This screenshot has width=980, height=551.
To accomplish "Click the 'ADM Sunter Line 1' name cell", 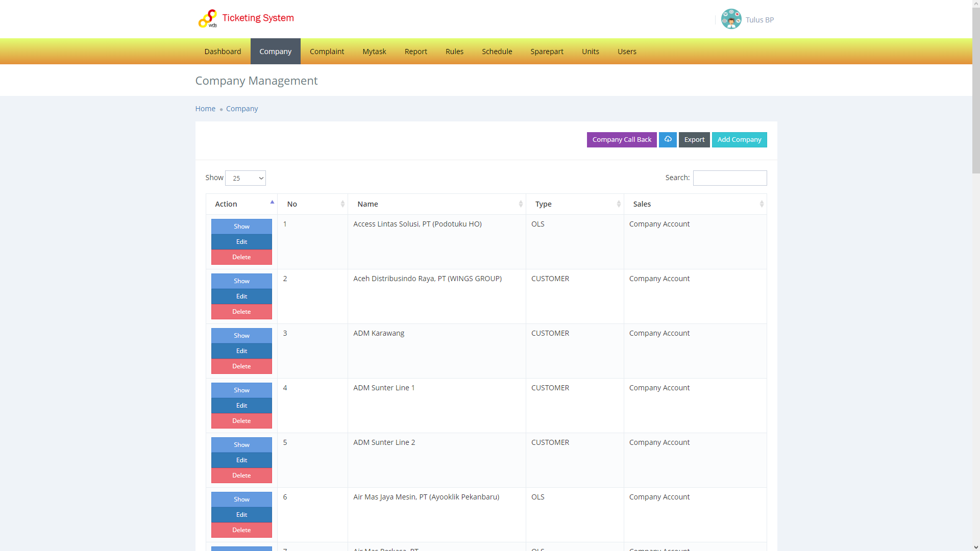I will pyautogui.click(x=437, y=406).
